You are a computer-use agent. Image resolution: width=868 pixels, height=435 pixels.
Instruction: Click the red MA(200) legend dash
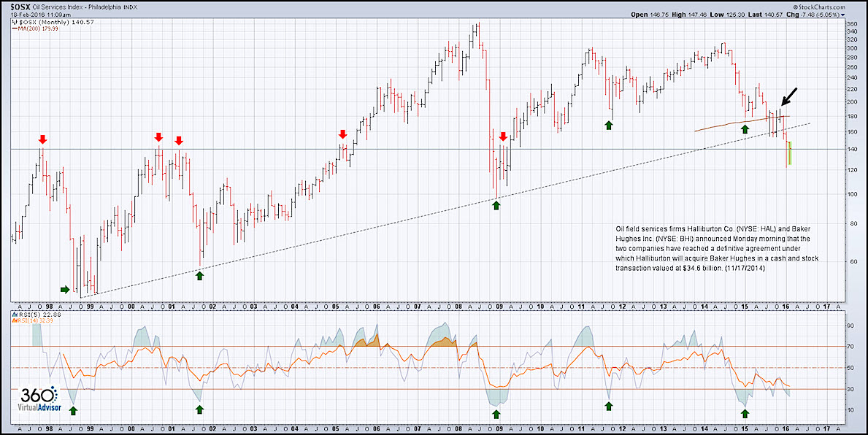pos(15,28)
